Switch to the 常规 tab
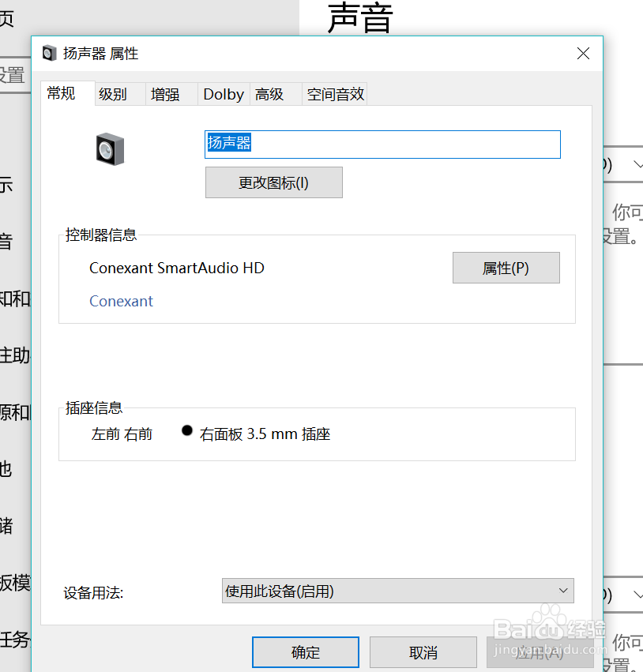This screenshot has width=643, height=672. (x=67, y=93)
